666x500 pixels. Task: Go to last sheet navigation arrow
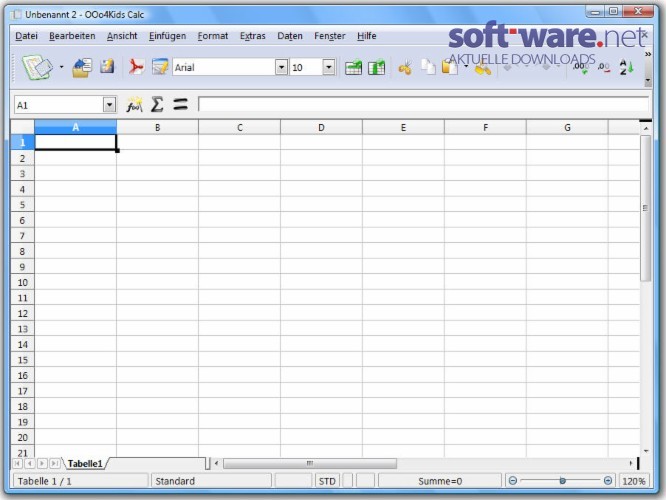coord(54,463)
